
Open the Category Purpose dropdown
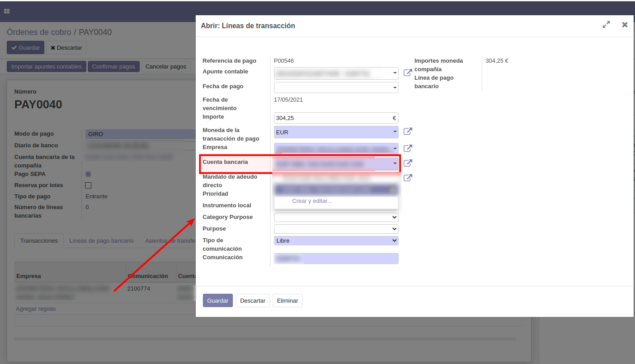point(336,217)
